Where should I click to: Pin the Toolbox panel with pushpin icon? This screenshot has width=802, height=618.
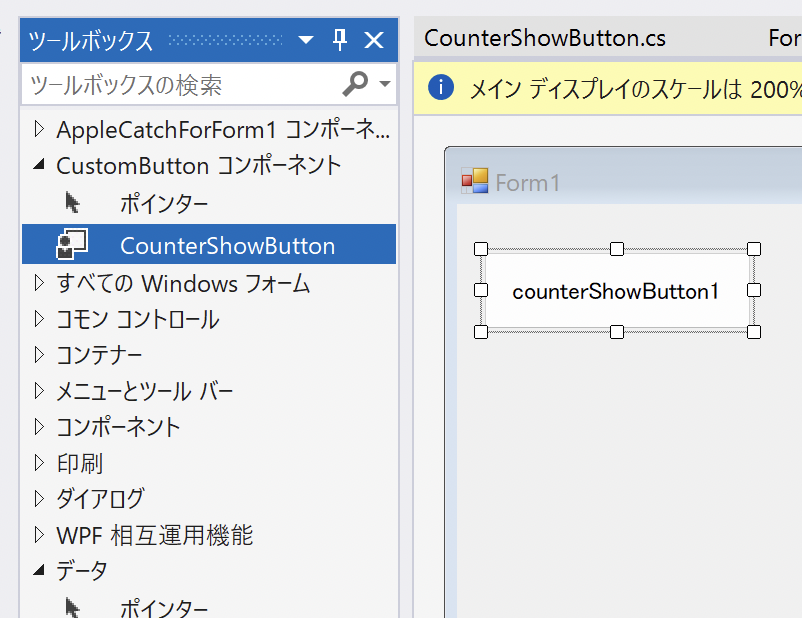pyautogui.click(x=340, y=39)
